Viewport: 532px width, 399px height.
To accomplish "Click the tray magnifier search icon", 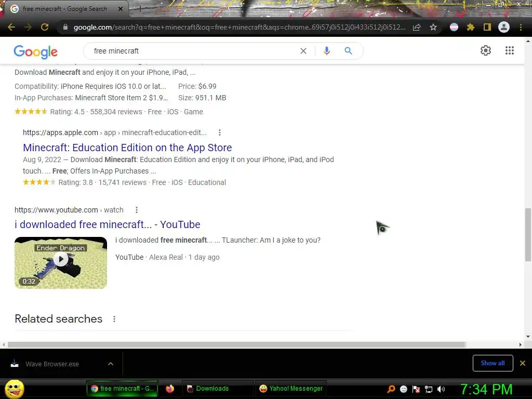I will pos(391,389).
